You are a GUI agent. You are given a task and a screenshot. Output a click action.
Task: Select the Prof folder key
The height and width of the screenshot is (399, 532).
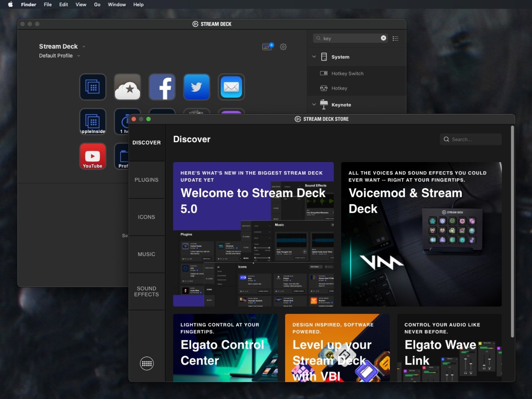121,156
